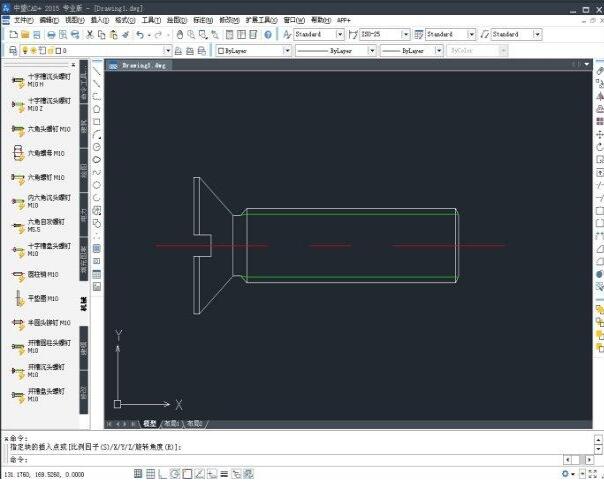Open the Print Preview icon

coord(63,35)
